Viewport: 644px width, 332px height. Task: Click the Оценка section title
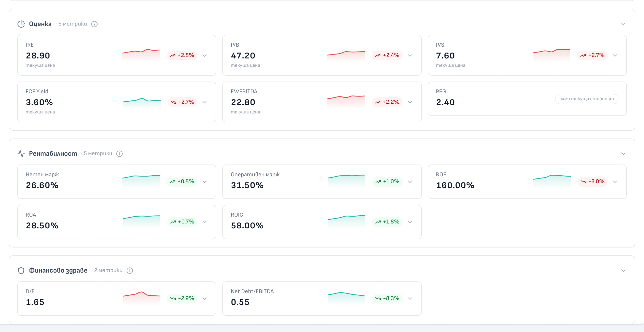(40, 24)
